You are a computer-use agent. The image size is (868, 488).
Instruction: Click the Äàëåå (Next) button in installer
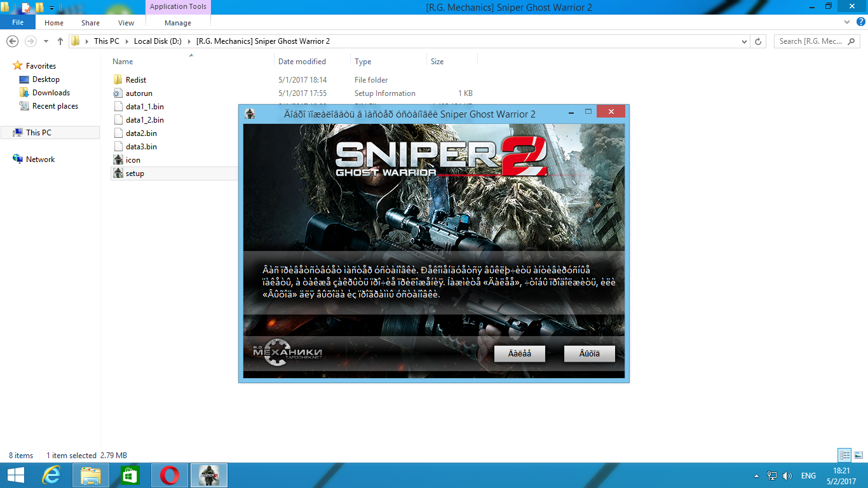[x=520, y=353]
